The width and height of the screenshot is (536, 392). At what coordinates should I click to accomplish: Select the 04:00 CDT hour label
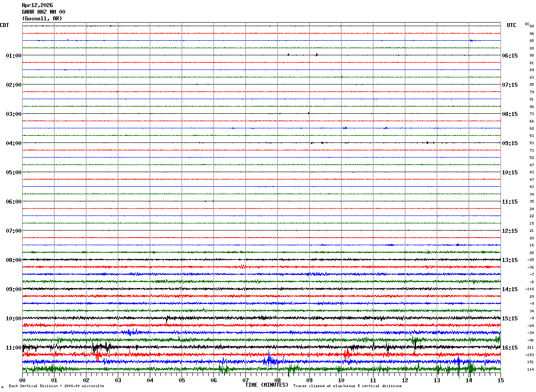pos(14,143)
